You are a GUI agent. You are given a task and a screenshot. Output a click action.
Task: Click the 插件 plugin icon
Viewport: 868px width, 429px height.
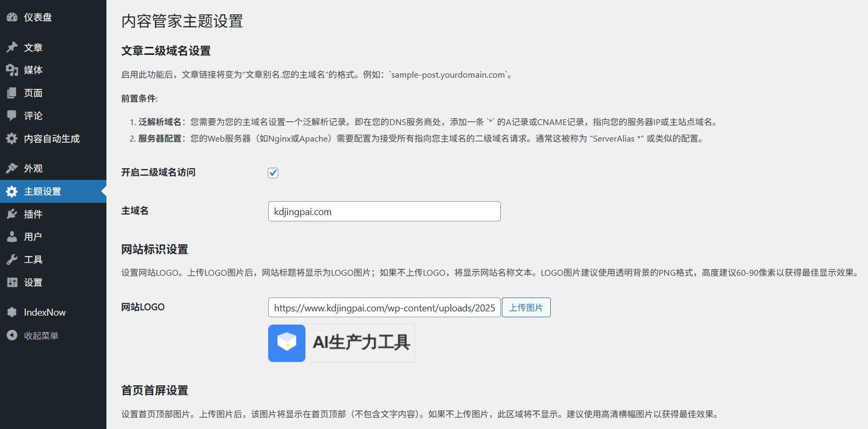[12, 214]
